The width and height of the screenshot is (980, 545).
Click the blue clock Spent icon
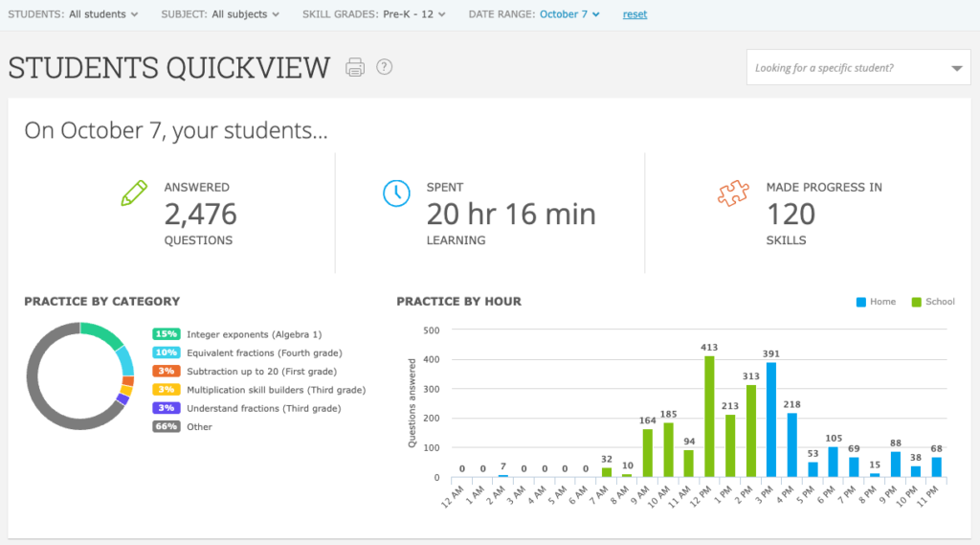(396, 193)
